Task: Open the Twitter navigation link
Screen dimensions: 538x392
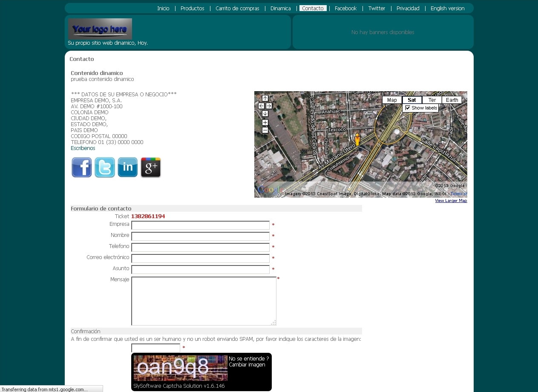Action: pos(377,9)
